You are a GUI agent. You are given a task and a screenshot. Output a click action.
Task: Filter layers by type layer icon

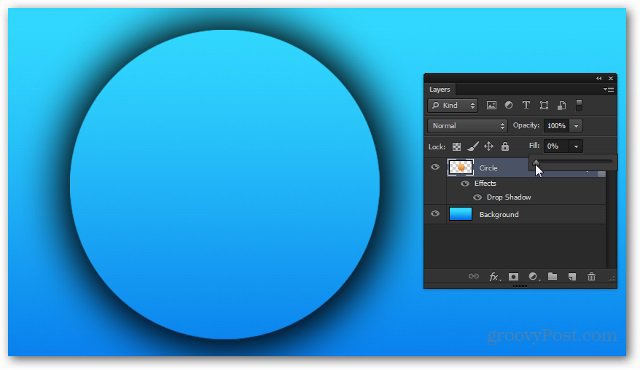click(x=526, y=105)
